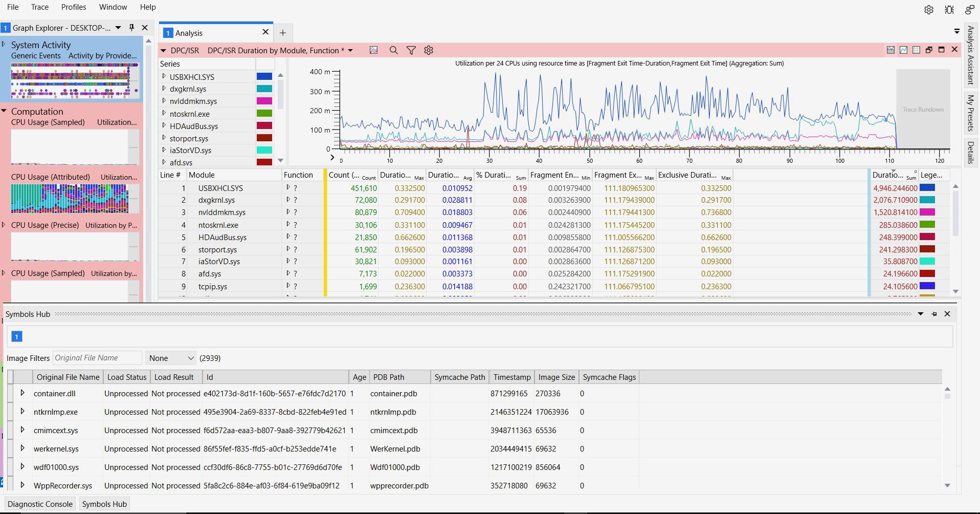Show both graph and table layout
This screenshot has height=514, width=980.
(890, 50)
